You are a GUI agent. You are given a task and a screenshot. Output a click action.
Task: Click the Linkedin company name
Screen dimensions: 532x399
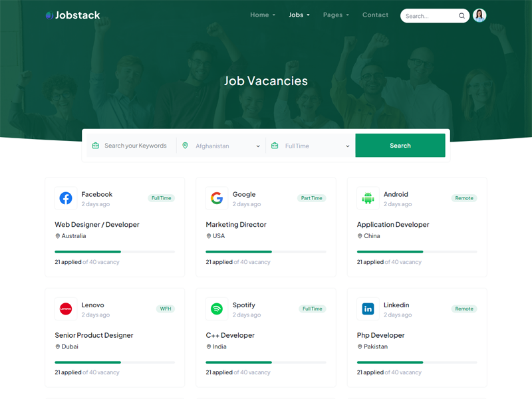click(x=396, y=305)
